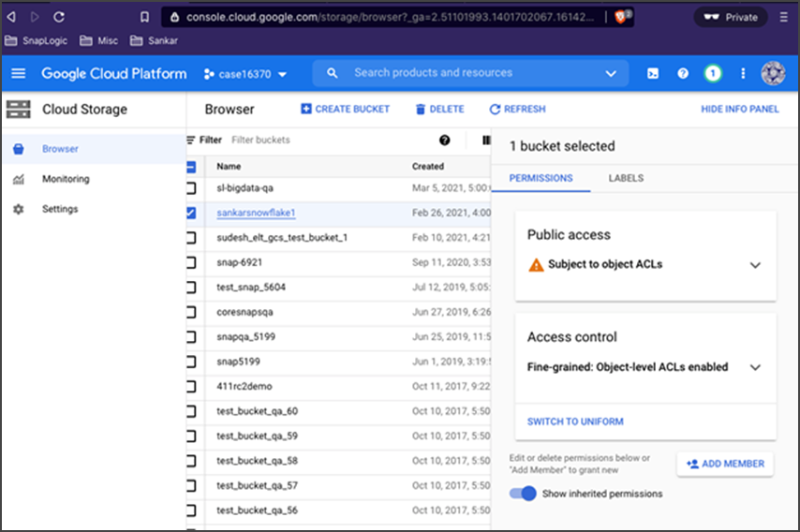Check the test_snap_5604 bucket checkbox
800x532 pixels.
click(x=191, y=288)
